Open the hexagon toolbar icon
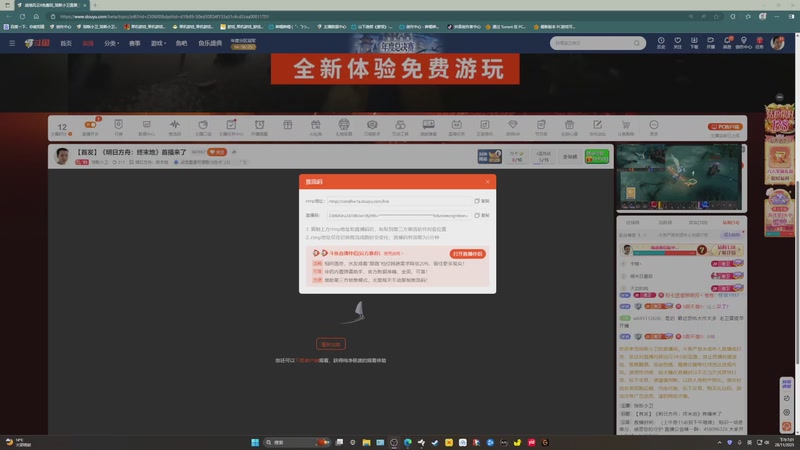 coord(372,124)
